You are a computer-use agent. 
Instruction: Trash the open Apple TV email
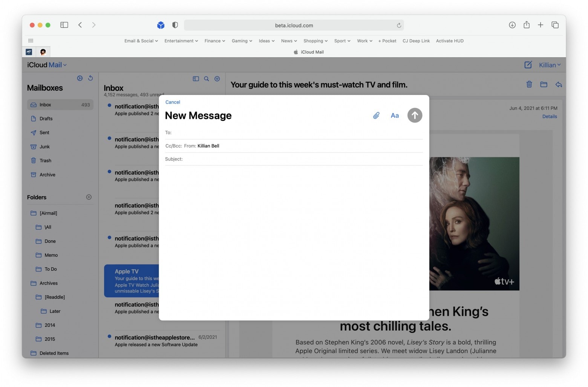point(529,84)
